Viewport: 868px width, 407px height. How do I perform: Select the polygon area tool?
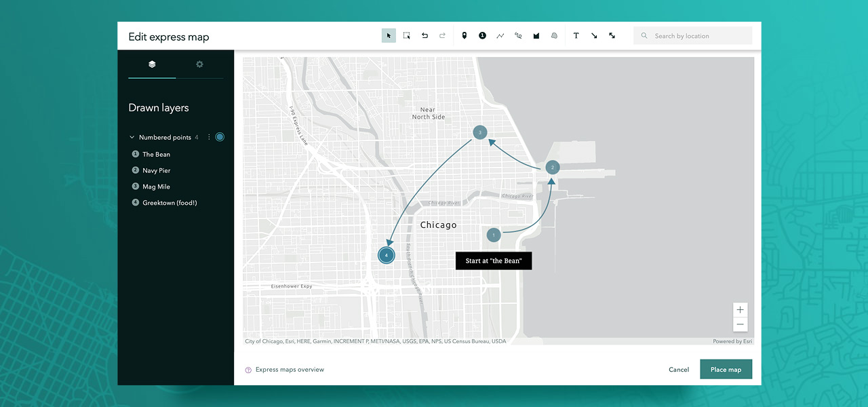[536, 36]
